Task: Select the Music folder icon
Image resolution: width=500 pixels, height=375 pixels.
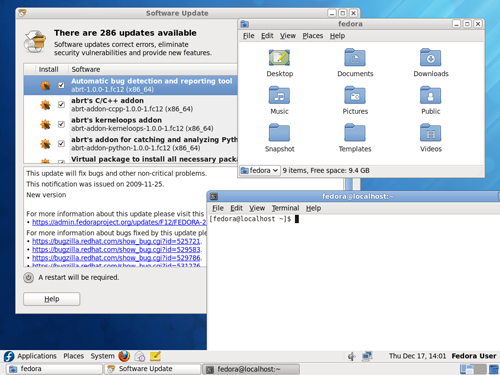Action: click(279, 95)
